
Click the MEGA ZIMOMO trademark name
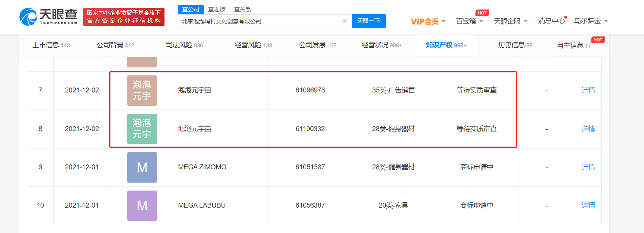pos(202,167)
